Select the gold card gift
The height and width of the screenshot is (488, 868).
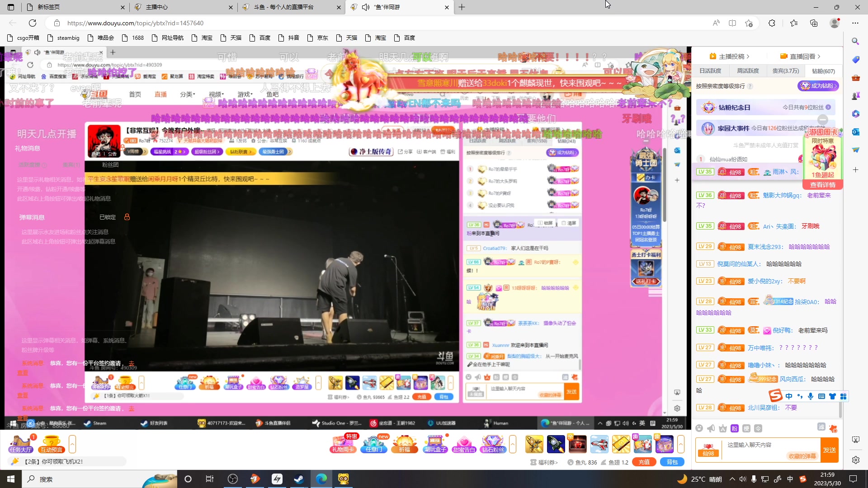(x=621, y=444)
